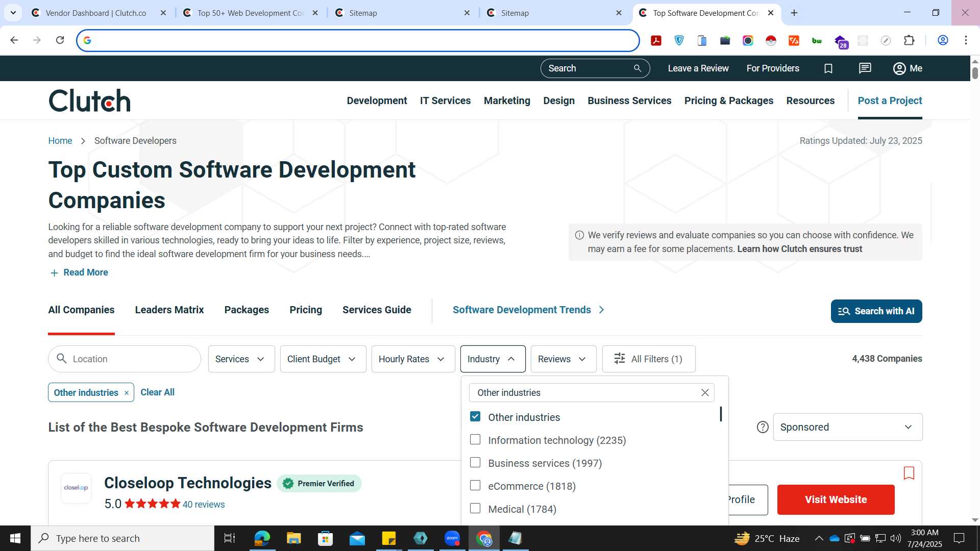Click Search with AI button

click(x=876, y=311)
